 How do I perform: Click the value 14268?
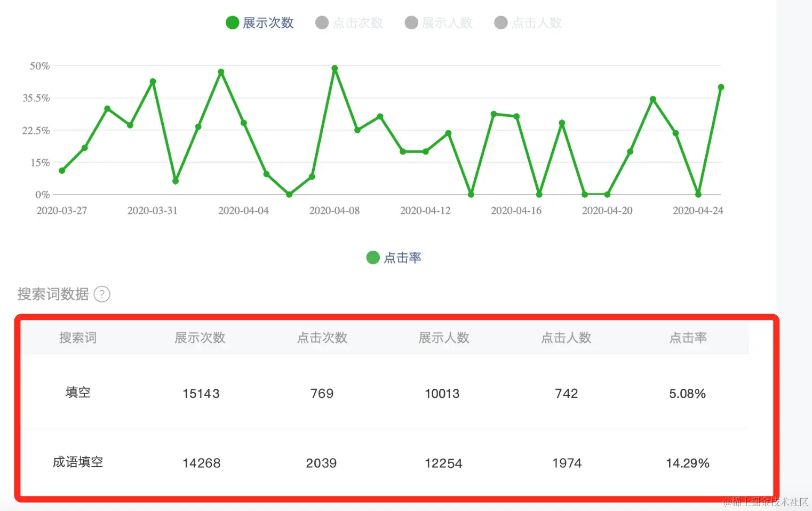click(202, 463)
